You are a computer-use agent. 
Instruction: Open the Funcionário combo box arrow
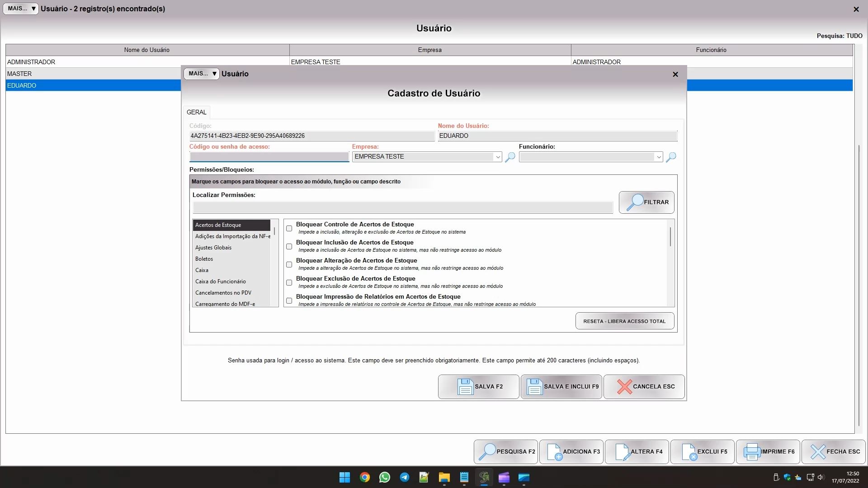(x=658, y=157)
